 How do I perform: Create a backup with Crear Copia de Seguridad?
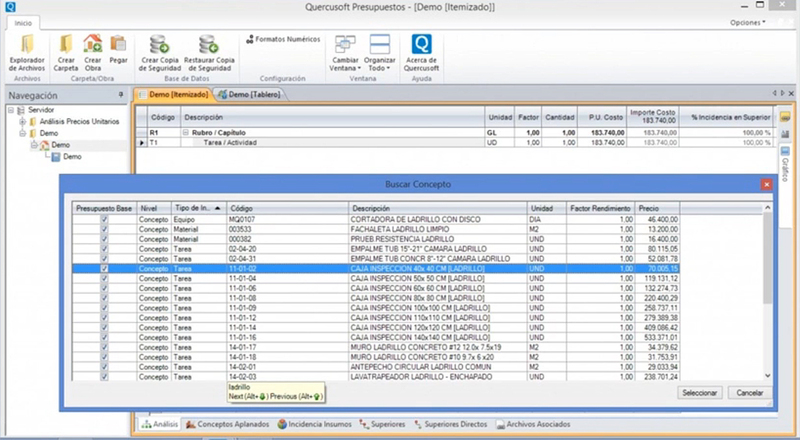160,53
